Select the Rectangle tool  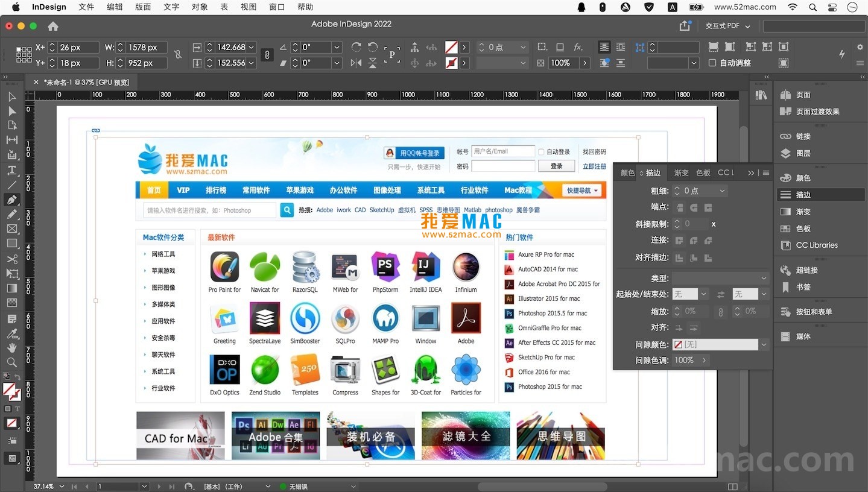click(x=11, y=244)
